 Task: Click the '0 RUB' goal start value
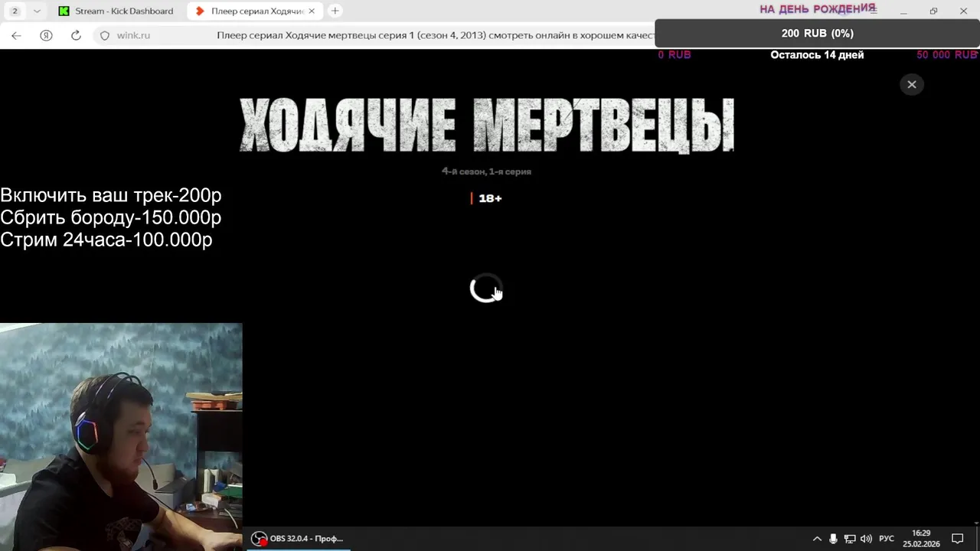(675, 55)
